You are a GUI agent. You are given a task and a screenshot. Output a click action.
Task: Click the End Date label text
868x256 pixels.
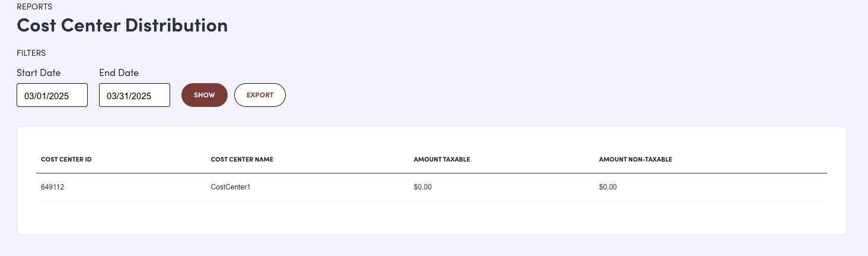(x=119, y=73)
